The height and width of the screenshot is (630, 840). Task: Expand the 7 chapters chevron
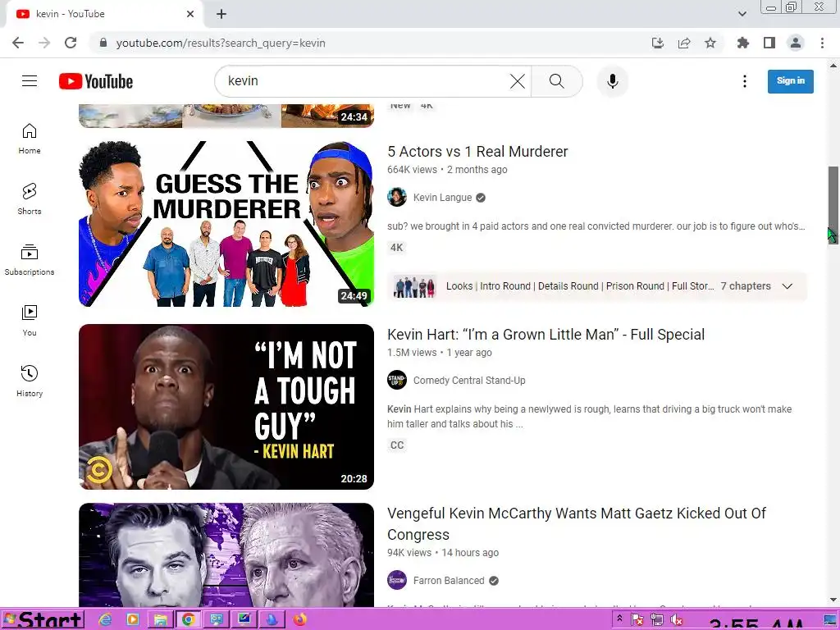[x=787, y=286]
